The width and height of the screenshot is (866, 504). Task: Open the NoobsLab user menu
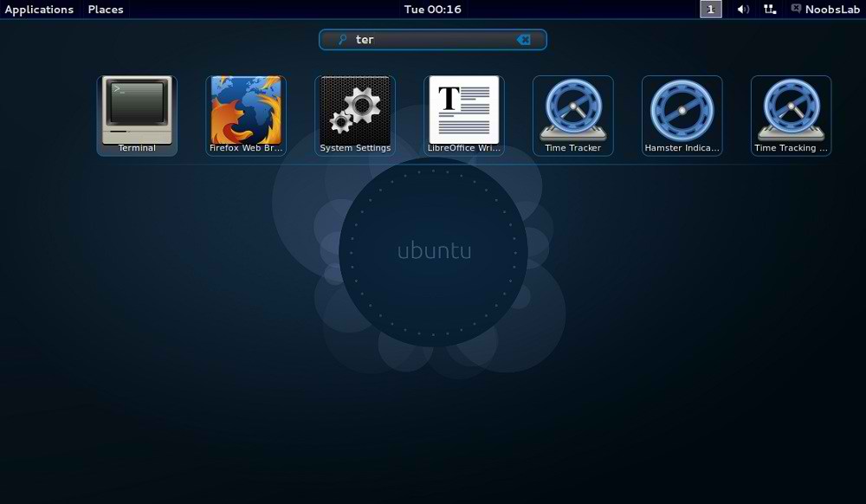(x=825, y=10)
